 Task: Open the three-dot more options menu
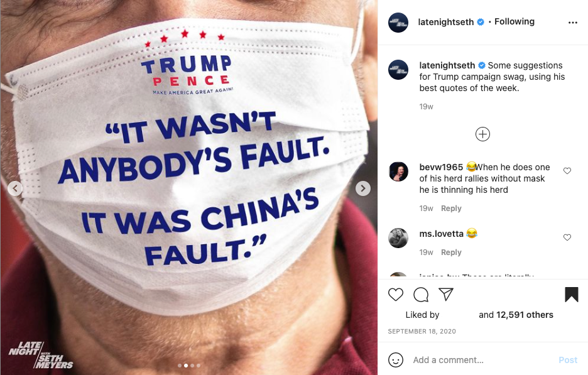click(573, 23)
